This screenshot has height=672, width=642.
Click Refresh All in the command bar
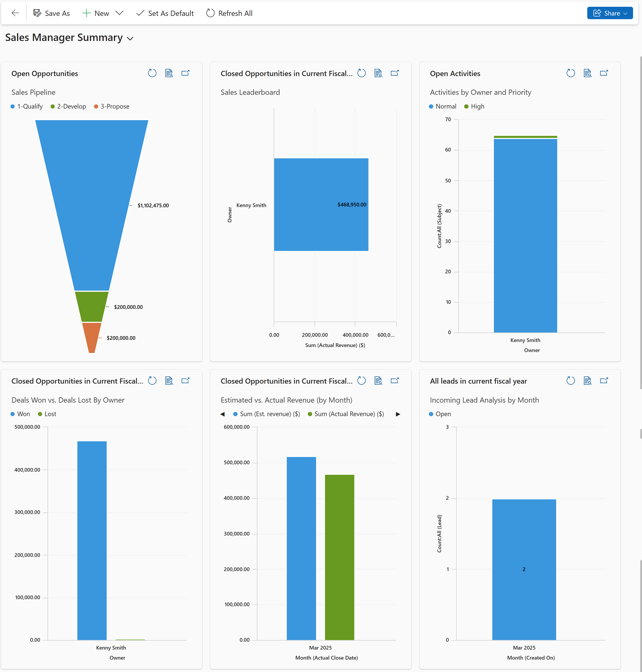[229, 13]
